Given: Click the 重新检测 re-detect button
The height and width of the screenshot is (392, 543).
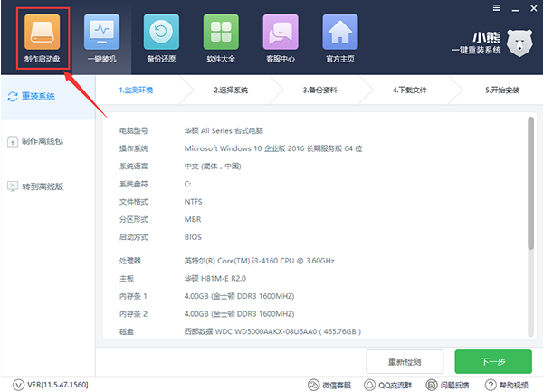Looking at the screenshot, I should point(405,362).
